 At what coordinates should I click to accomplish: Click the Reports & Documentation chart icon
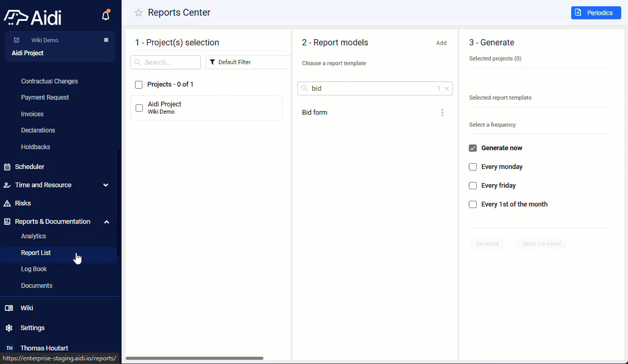[x=7, y=222]
